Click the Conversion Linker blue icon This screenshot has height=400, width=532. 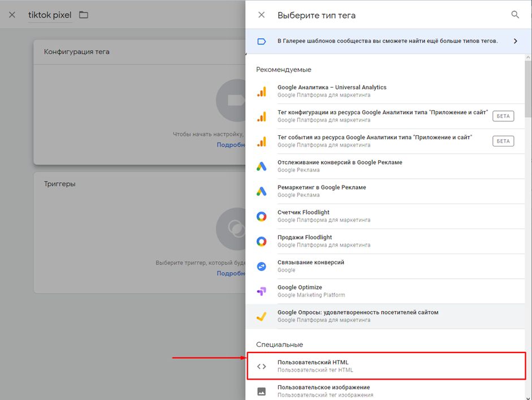coord(261,266)
